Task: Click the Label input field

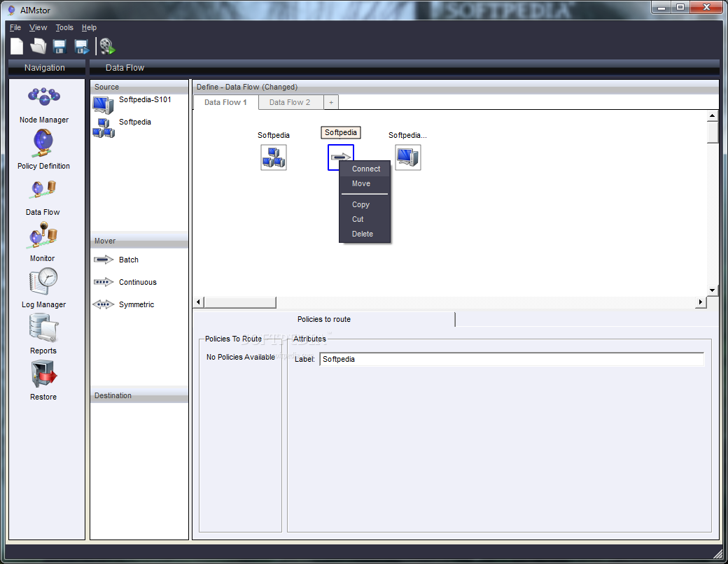Action: 512,359
